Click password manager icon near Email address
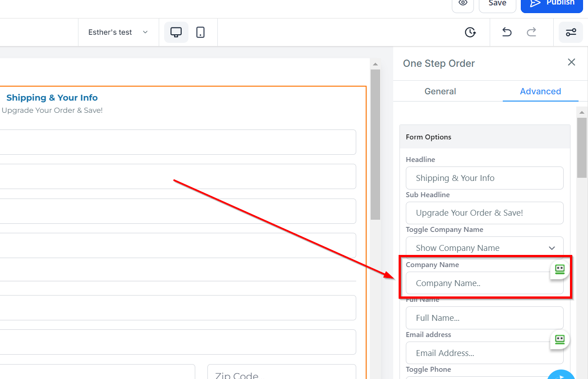 [560, 339]
